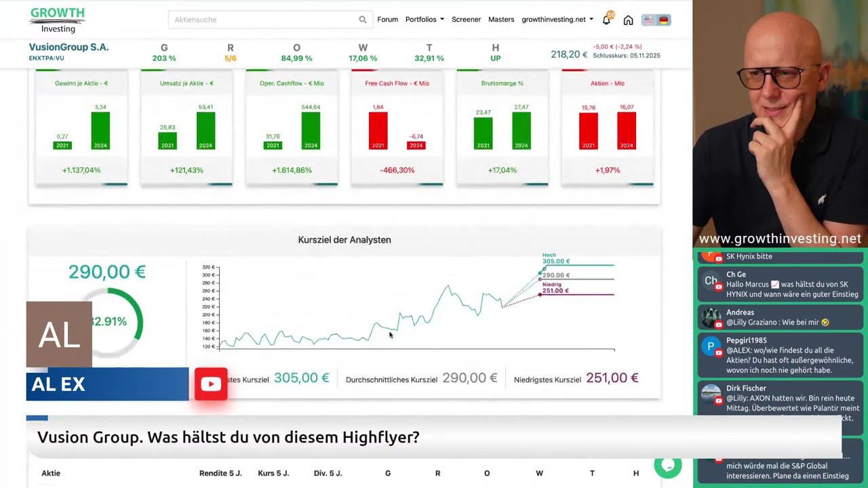Viewport: 868px width, 488px height.
Task: Click the Durchschnittliches Kursziel 290,00 € value
Action: click(x=470, y=378)
